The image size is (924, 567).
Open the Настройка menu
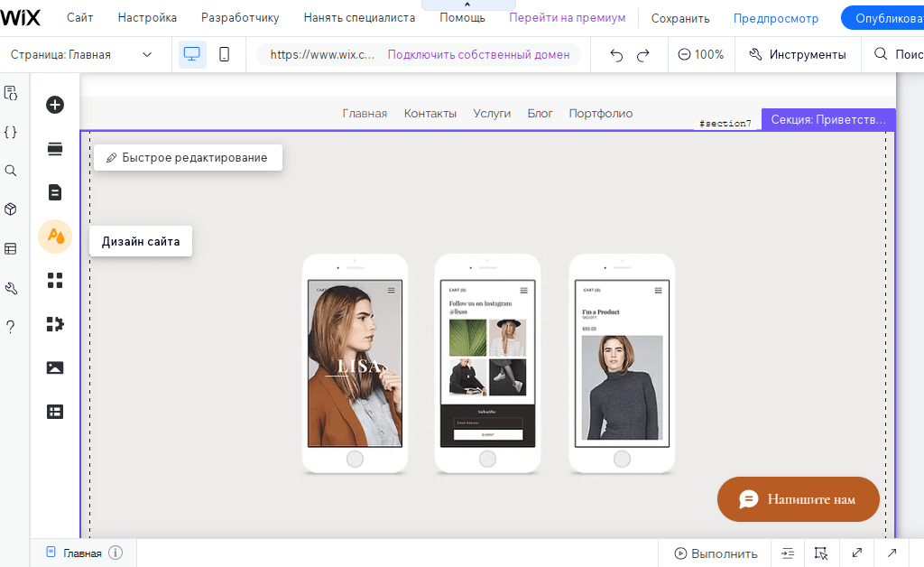click(147, 18)
